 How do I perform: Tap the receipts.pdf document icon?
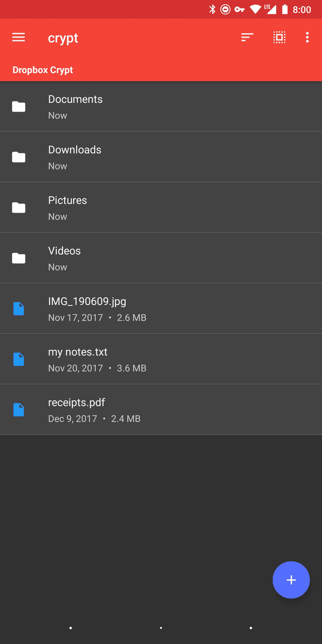click(18, 410)
